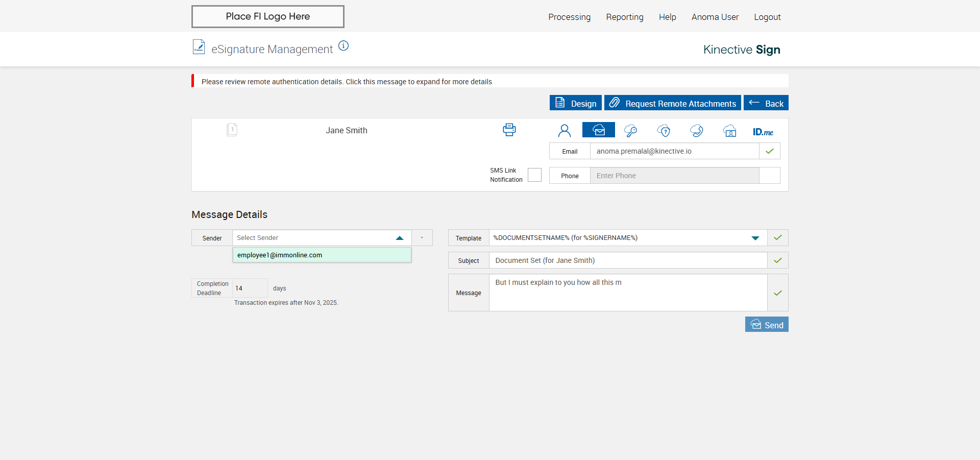Expand the red remote authentication details message
The height and width of the screenshot is (460, 980).
point(347,82)
